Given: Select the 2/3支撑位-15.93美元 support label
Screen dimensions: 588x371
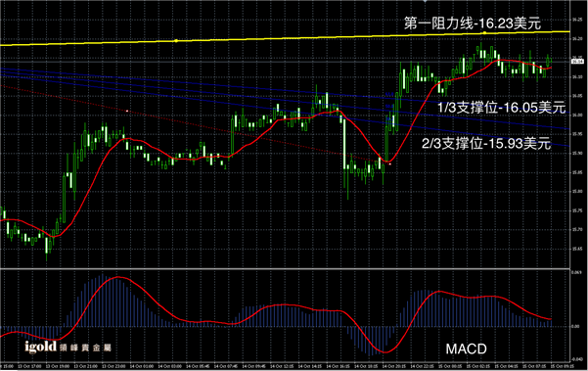Looking at the screenshot, I should 486,143.
